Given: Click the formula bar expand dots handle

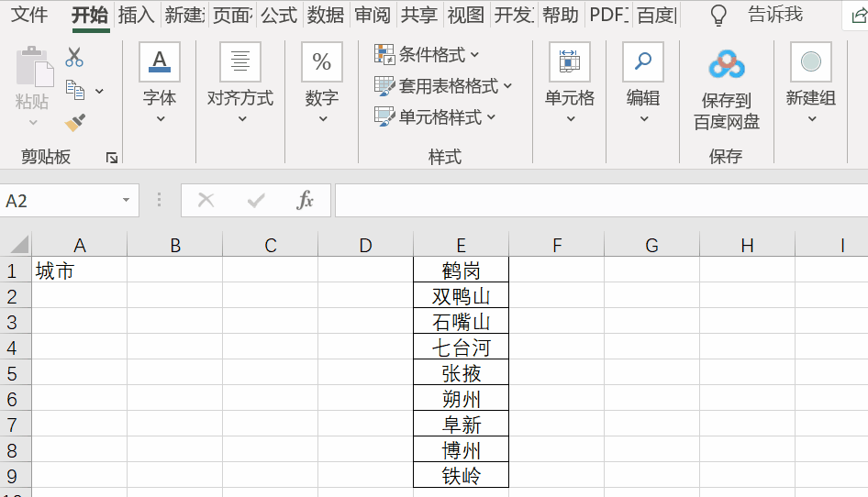Looking at the screenshot, I should tap(159, 200).
